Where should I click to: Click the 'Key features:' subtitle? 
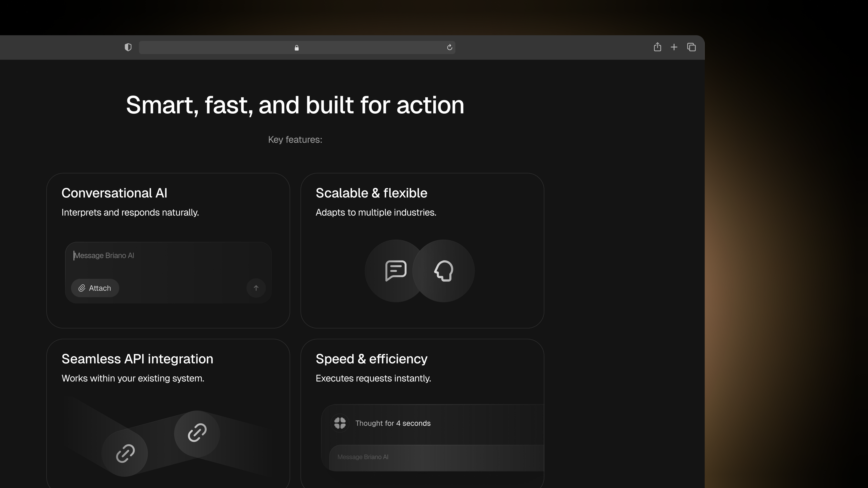(x=295, y=140)
